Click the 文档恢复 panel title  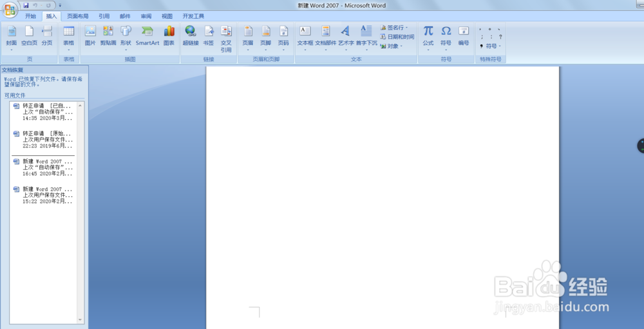[13, 70]
